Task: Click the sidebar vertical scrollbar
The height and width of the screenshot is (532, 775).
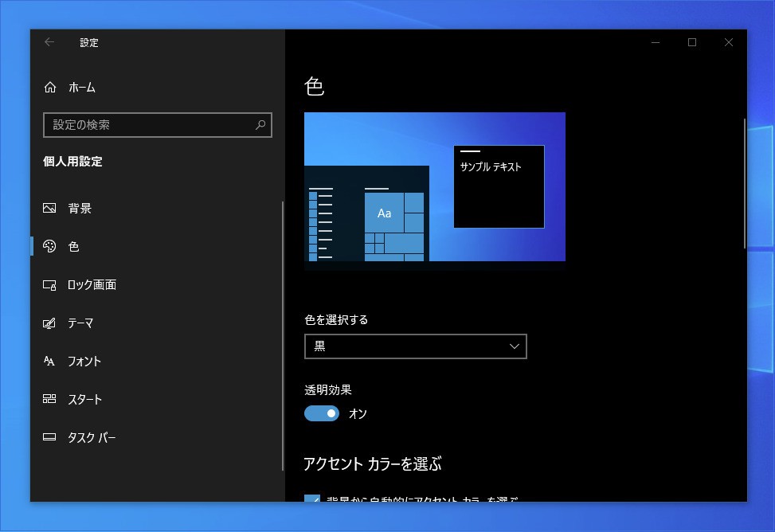Action: (283, 336)
